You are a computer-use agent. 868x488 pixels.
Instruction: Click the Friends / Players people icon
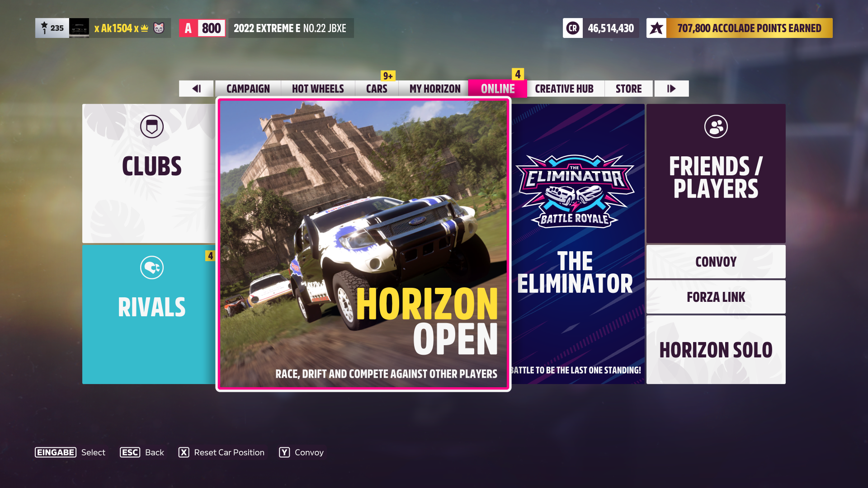coord(716,127)
